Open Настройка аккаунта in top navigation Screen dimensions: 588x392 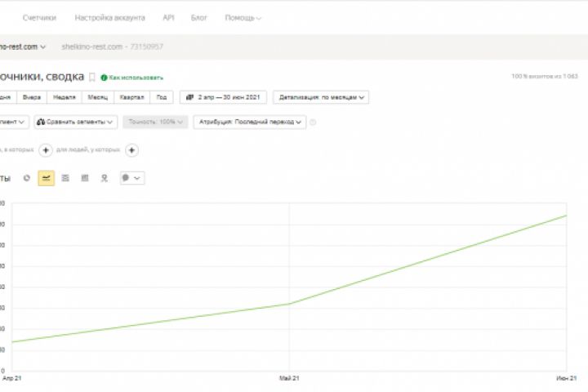(109, 18)
